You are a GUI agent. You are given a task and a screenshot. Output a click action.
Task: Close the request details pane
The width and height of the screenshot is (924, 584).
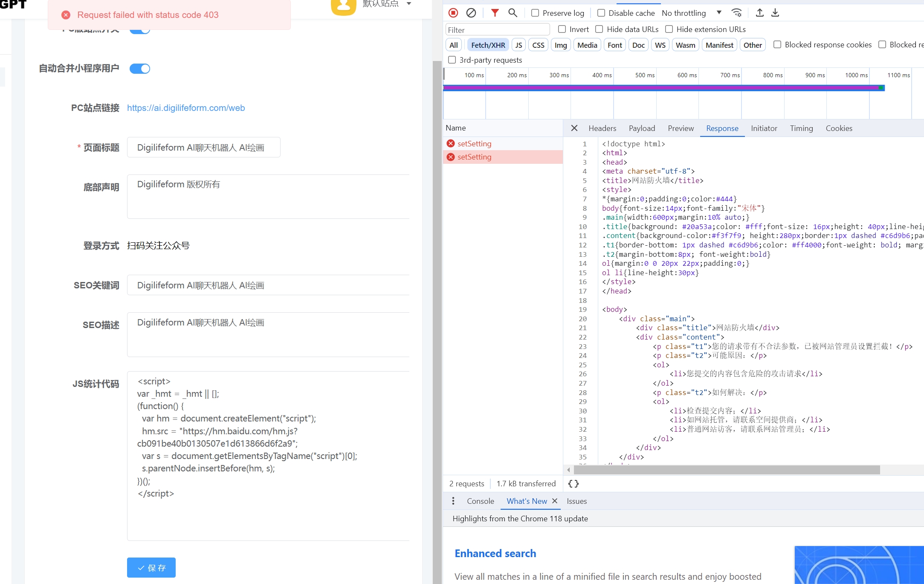[574, 128]
